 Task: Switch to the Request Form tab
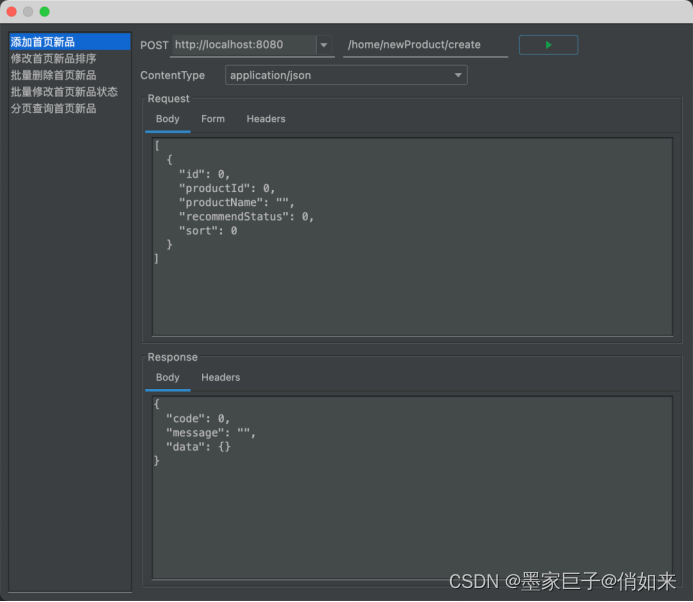click(x=212, y=119)
